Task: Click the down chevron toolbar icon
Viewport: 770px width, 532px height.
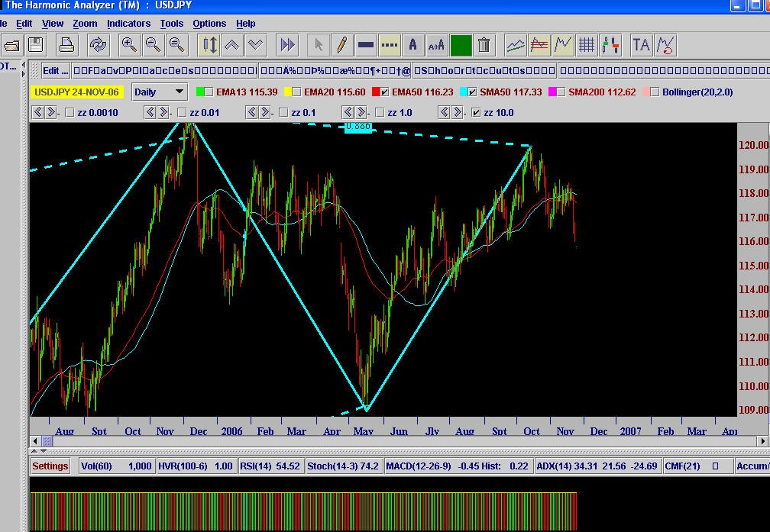Action: [256, 46]
